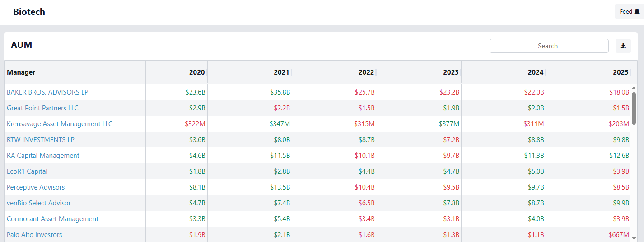Select RA Capital 2020 value $4.6B
644x242 pixels.
pyautogui.click(x=197, y=155)
